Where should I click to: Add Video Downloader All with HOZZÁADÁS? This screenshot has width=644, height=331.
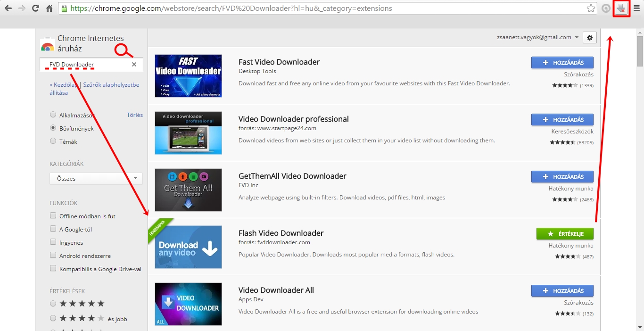coord(562,291)
